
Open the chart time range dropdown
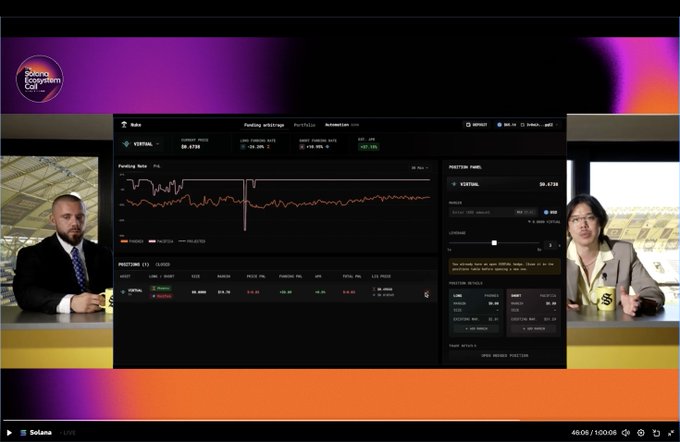click(420, 168)
